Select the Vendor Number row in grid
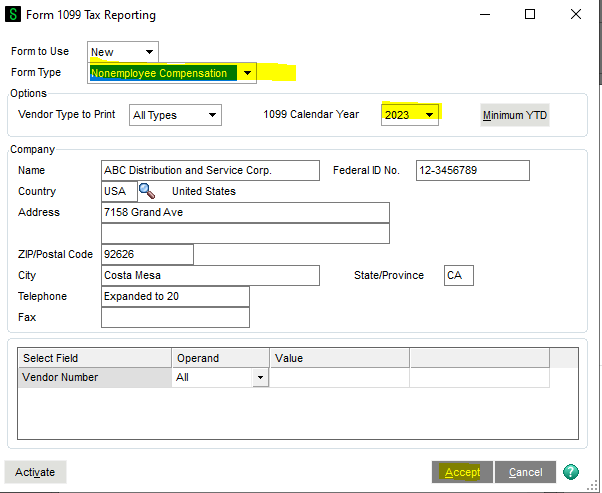The image size is (602, 493). tap(95, 378)
